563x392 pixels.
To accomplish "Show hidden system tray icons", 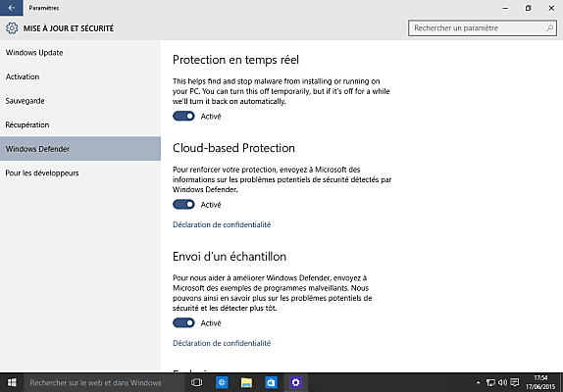I will (x=478, y=382).
